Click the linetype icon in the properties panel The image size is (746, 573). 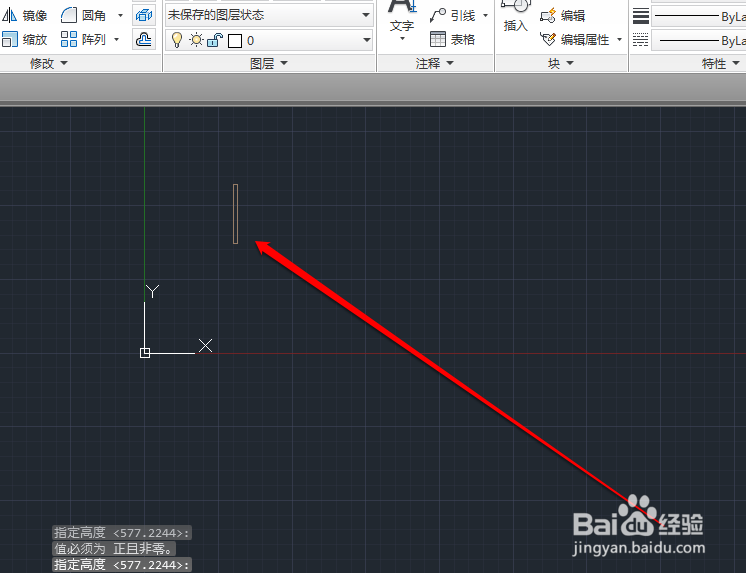tap(640, 40)
